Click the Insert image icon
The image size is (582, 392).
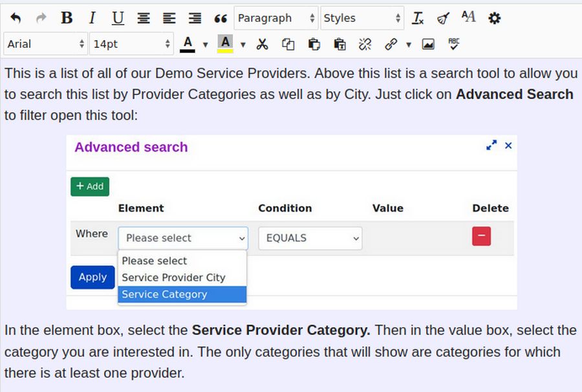[428, 44]
